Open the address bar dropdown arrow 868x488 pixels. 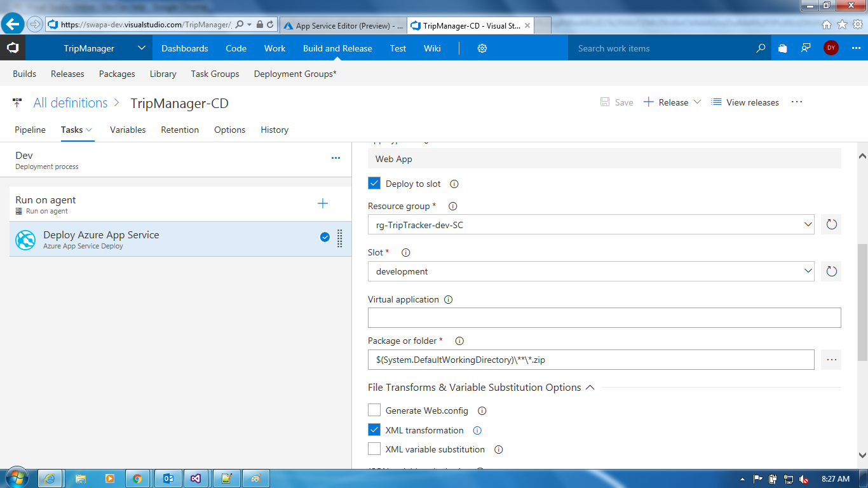tap(250, 25)
